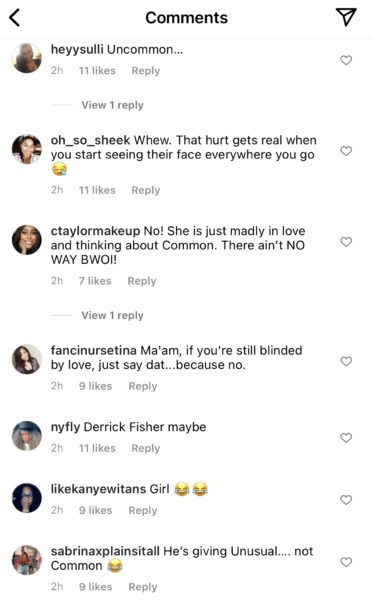Image resolution: width=373 pixels, height=600 pixels.
Task: Open ctaylormakeup's profile avatar
Action: tap(27, 240)
